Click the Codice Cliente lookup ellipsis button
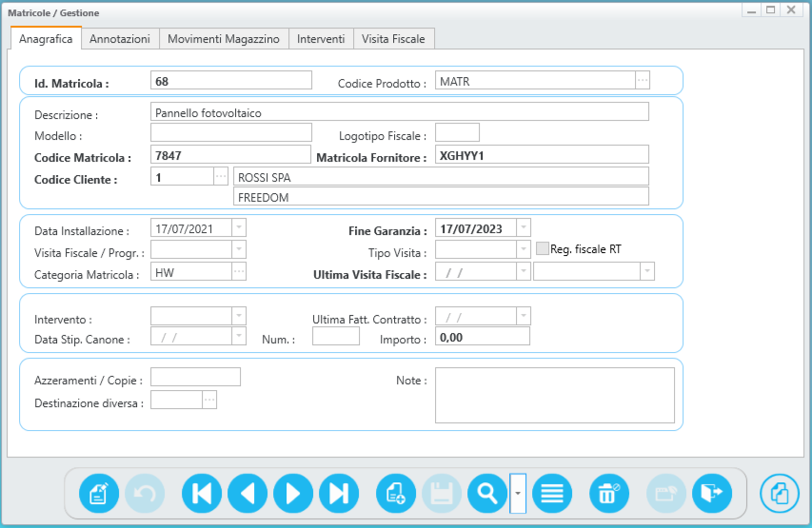The image size is (812, 528). 221,176
